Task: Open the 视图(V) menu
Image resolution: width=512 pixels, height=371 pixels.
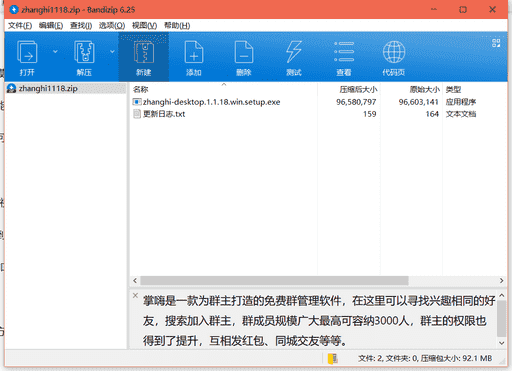Action: (x=144, y=26)
